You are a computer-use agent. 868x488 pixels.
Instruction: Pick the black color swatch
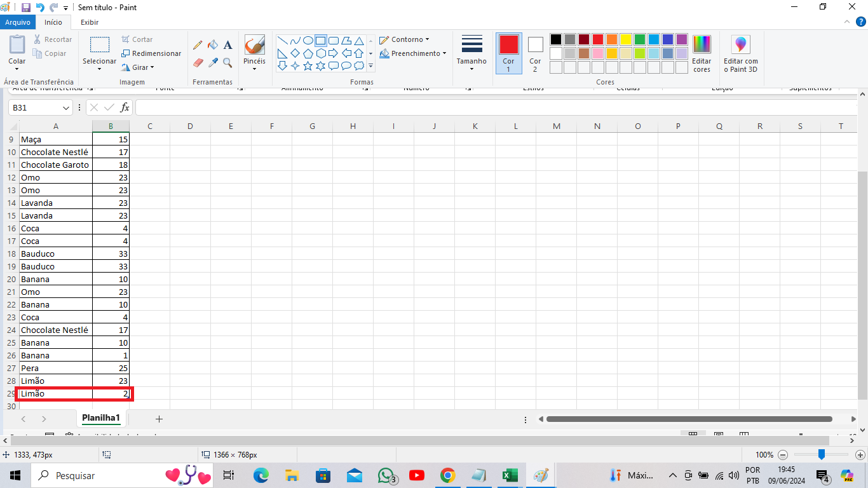(x=556, y=39)
